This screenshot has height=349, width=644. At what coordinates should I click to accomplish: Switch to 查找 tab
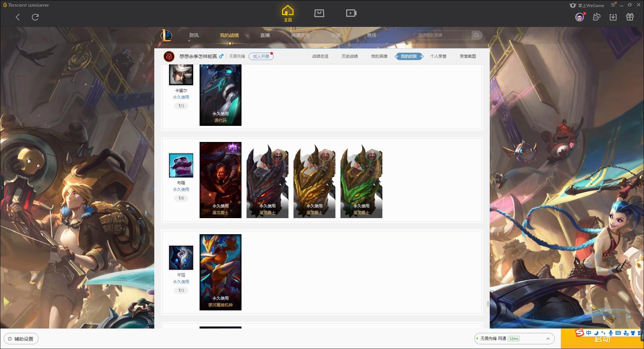pos(372,35)
